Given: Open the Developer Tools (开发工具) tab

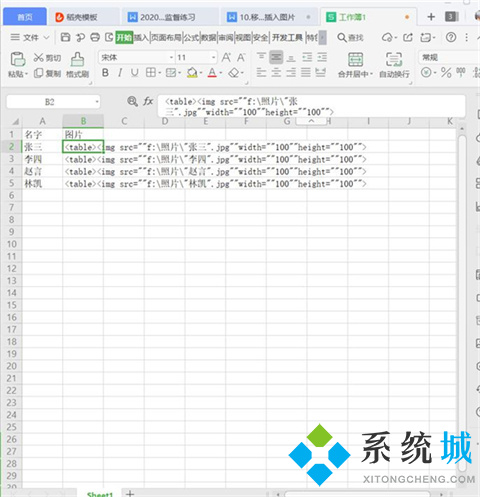Looking at the screenshot, I should (x=287, y=37).
